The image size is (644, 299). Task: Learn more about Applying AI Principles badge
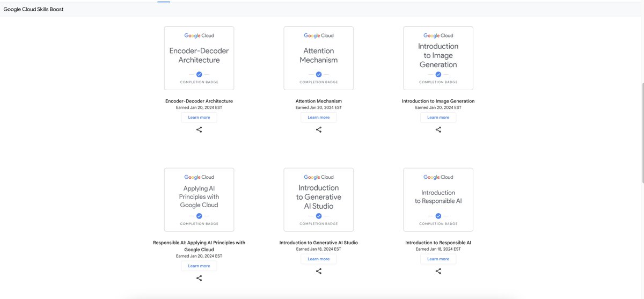pos(199,266)
